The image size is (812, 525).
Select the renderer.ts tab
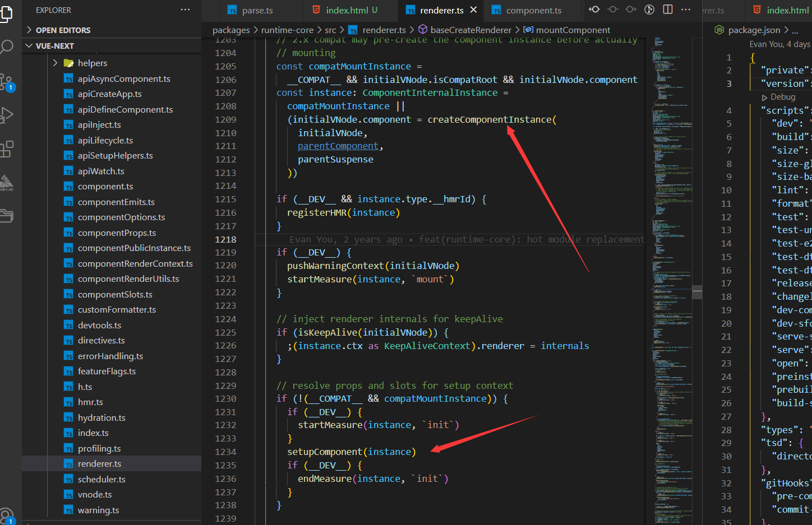point(441,11)
